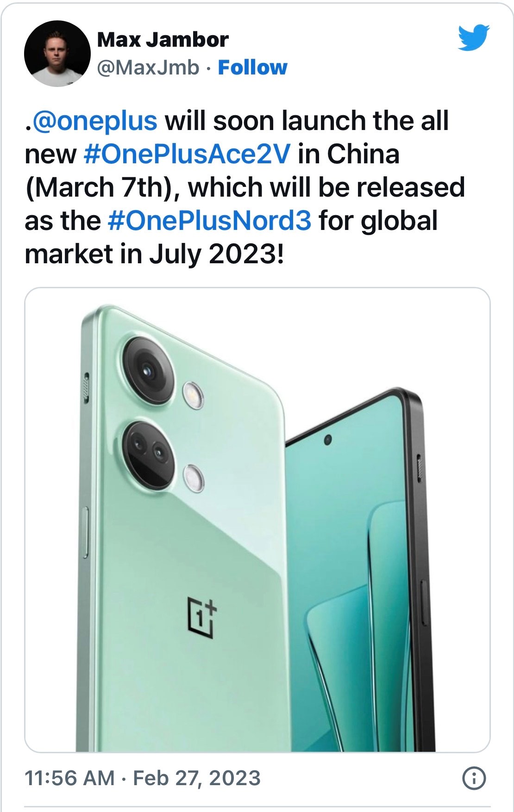The image size is (514, 812).
Task: Follow the @MaxJmb account
Action: tap(252, 68)
